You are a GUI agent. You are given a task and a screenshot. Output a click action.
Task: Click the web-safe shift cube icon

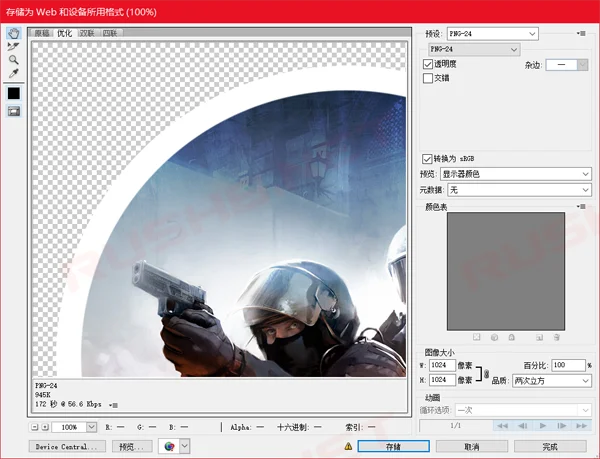[494, 337]
